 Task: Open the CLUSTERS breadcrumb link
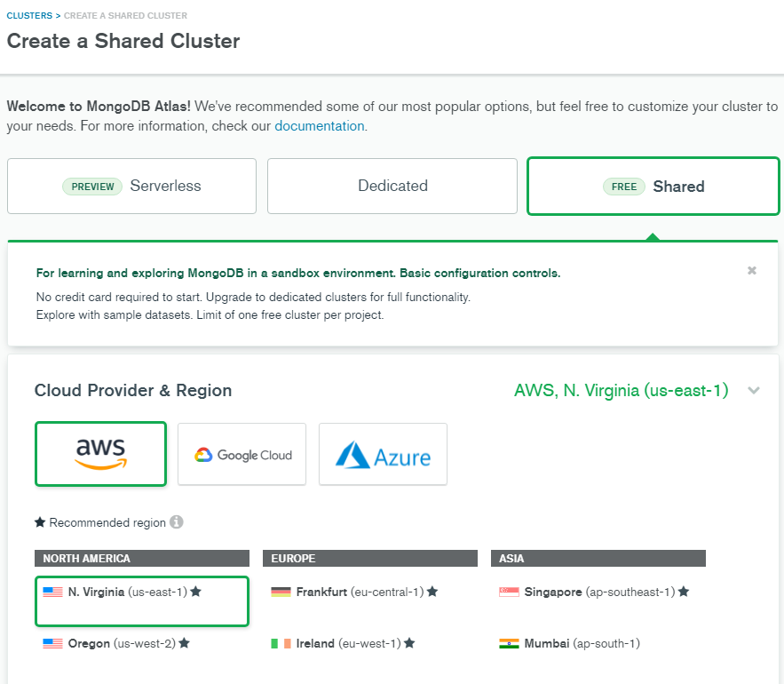pyautogui.click(x=29, y=15)
